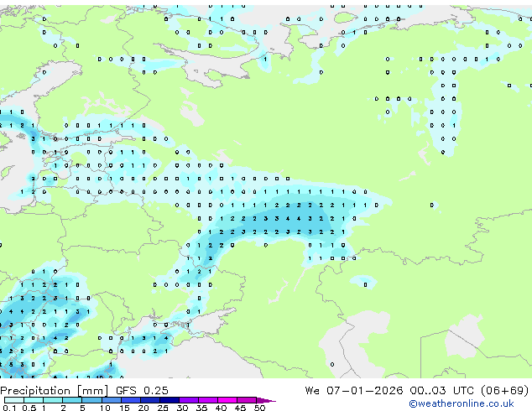The height and width of the screenshot is (411, 532).
Task: Click the legend scale label '0.1'
Action: [x=9, y=408]
